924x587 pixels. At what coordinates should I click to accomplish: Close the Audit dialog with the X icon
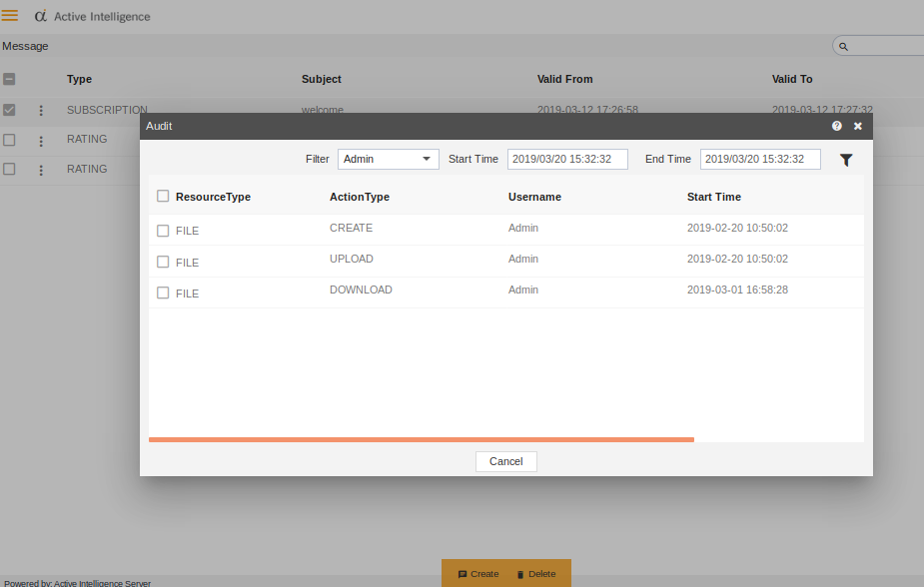click(x=857, y=126)
